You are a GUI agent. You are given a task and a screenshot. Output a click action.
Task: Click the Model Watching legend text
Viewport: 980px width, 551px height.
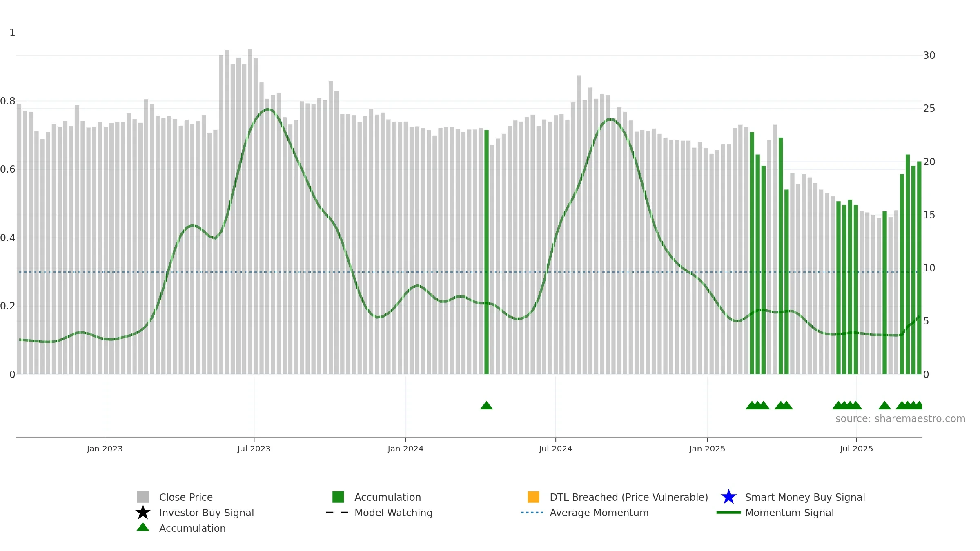tap(393, 513)
